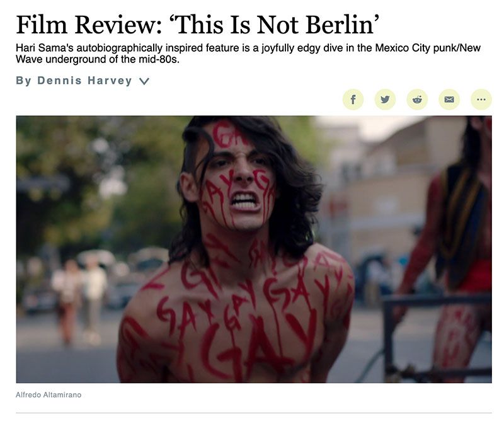Click the word 'By' in byline
The image size is (504, 424).
23,81
